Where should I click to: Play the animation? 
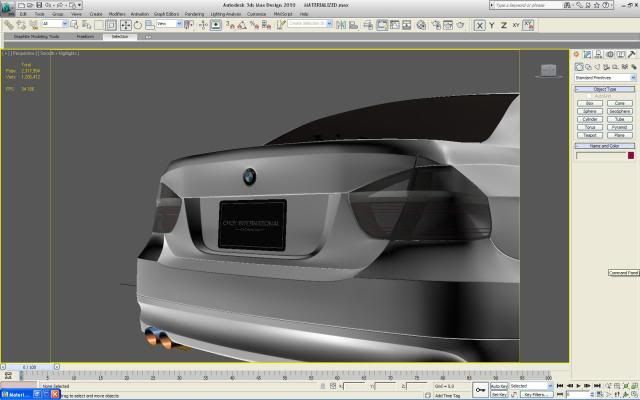click(578, 386)
